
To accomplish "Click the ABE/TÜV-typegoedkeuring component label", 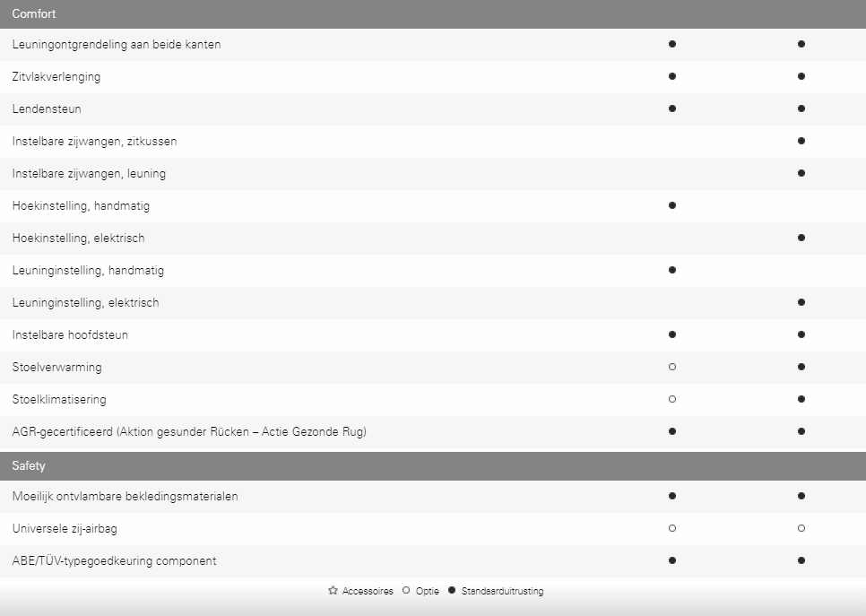I will [x=115, y=560].
